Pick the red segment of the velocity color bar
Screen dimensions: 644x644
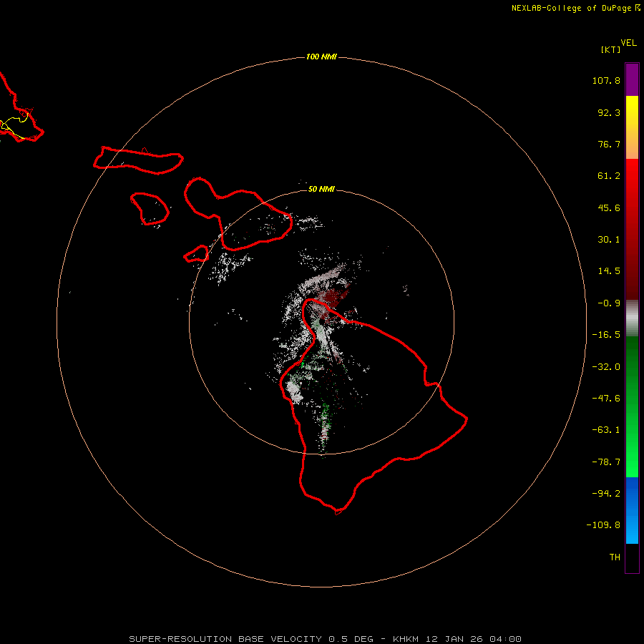point(632,229)
